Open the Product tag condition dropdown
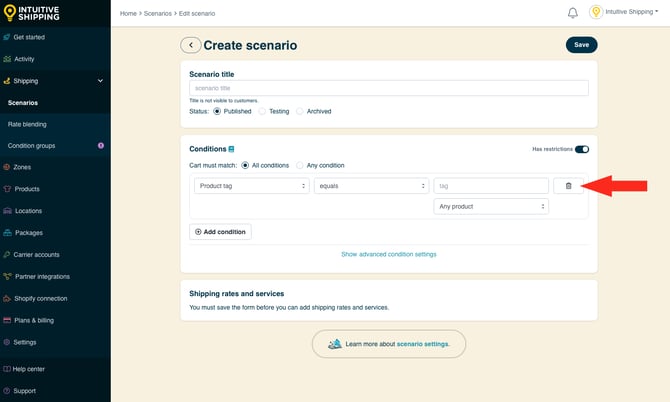Screen dimensions: 670x402 (252, 186)
